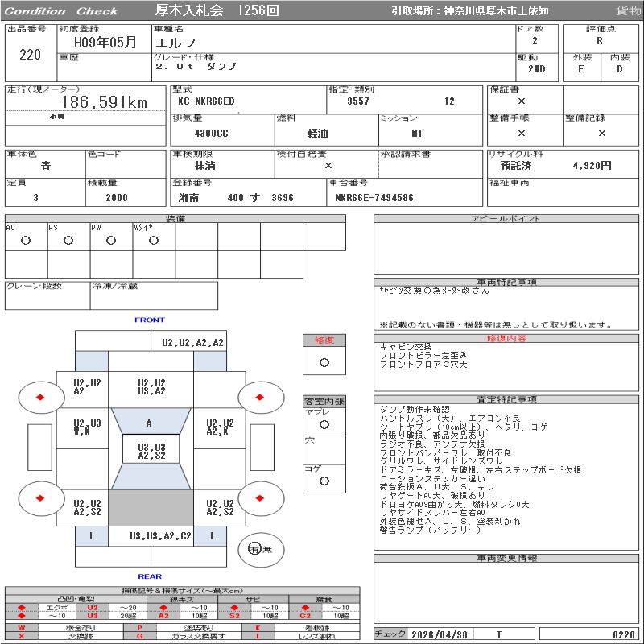Click the evaluation score R under 評価点

[x=600, y=41]
